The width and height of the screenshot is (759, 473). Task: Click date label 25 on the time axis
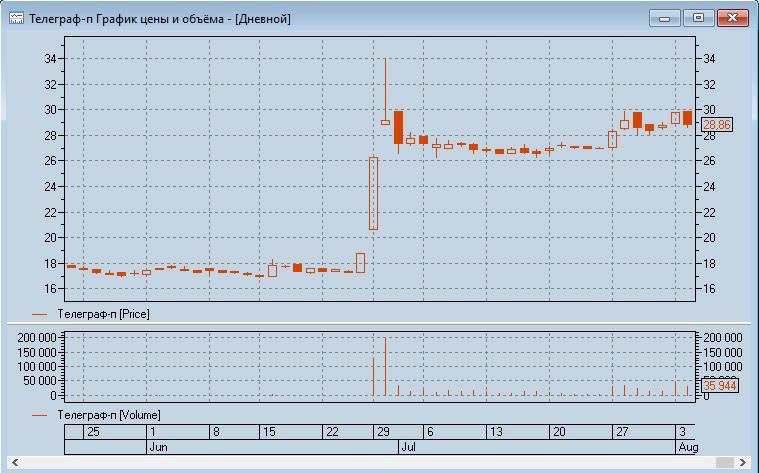tap(93, 432)
